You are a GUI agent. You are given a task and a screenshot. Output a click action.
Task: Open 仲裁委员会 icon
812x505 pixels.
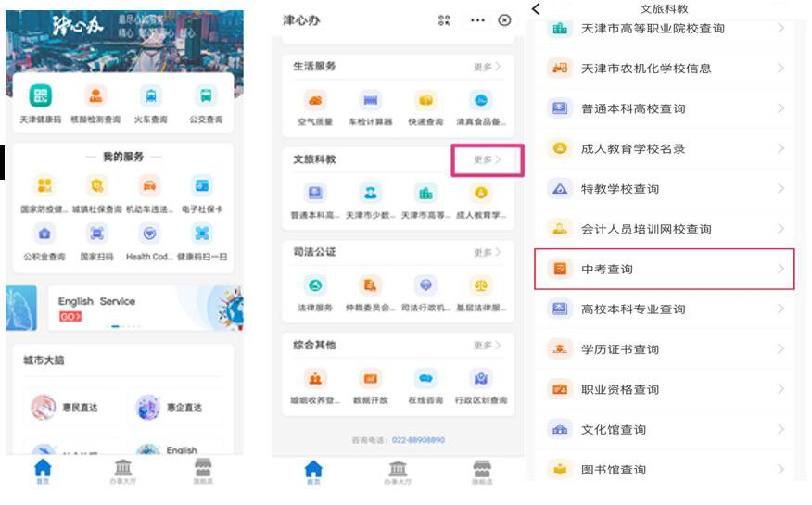pos(370,285)
